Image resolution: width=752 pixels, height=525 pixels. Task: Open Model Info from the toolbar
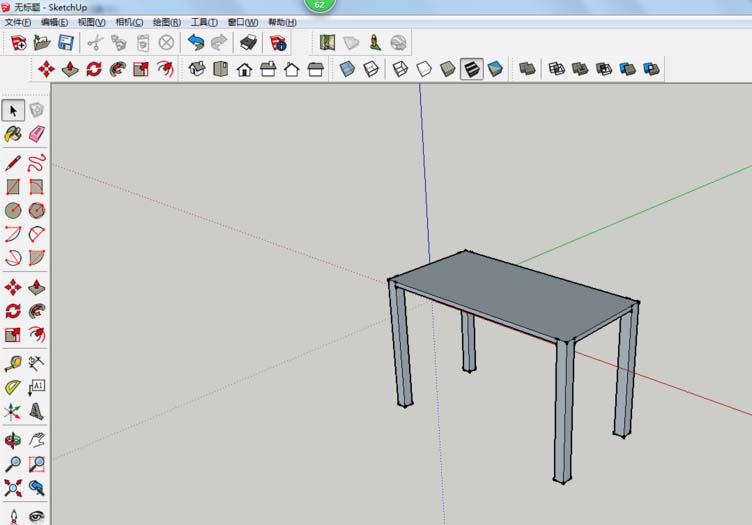point(278,43)
